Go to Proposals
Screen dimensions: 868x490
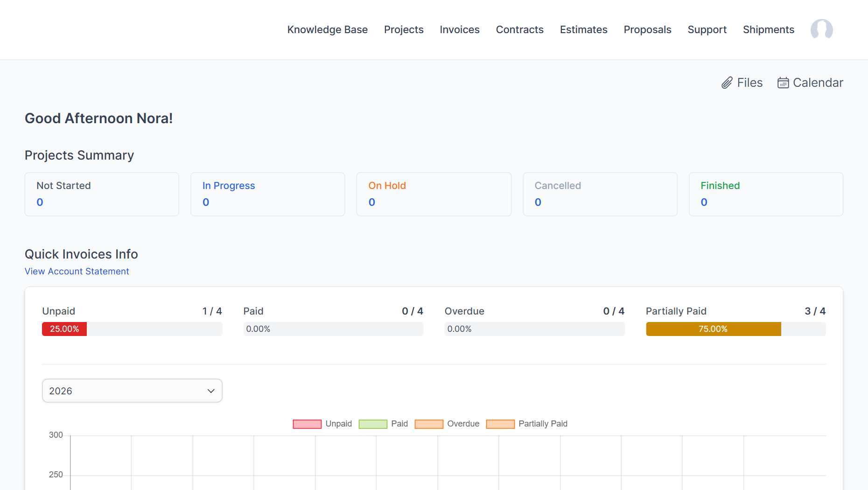[x=647, y=29]
